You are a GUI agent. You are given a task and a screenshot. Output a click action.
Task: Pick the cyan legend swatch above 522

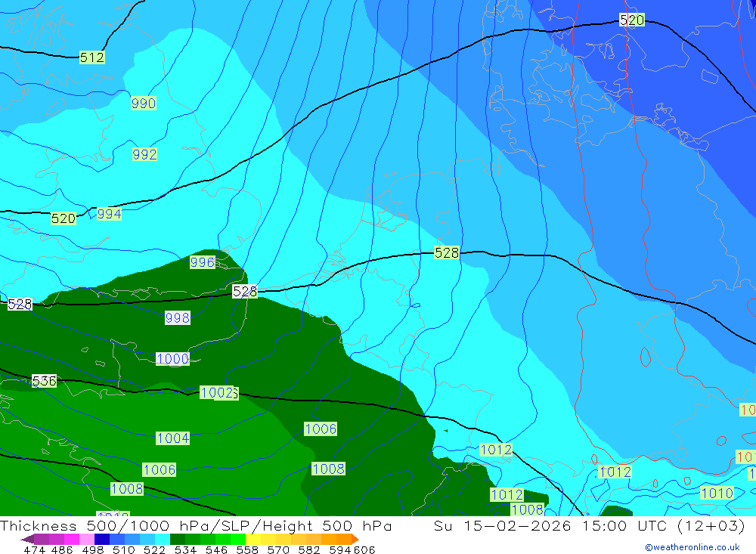pyautogui.click(x=163, y=539)
